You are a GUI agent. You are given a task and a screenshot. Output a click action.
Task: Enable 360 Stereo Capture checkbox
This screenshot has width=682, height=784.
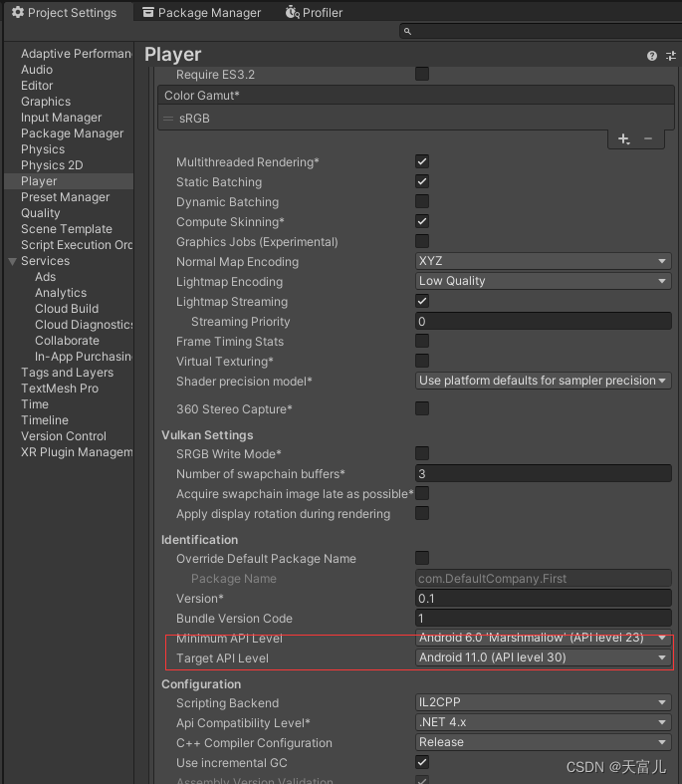(422, 408)
